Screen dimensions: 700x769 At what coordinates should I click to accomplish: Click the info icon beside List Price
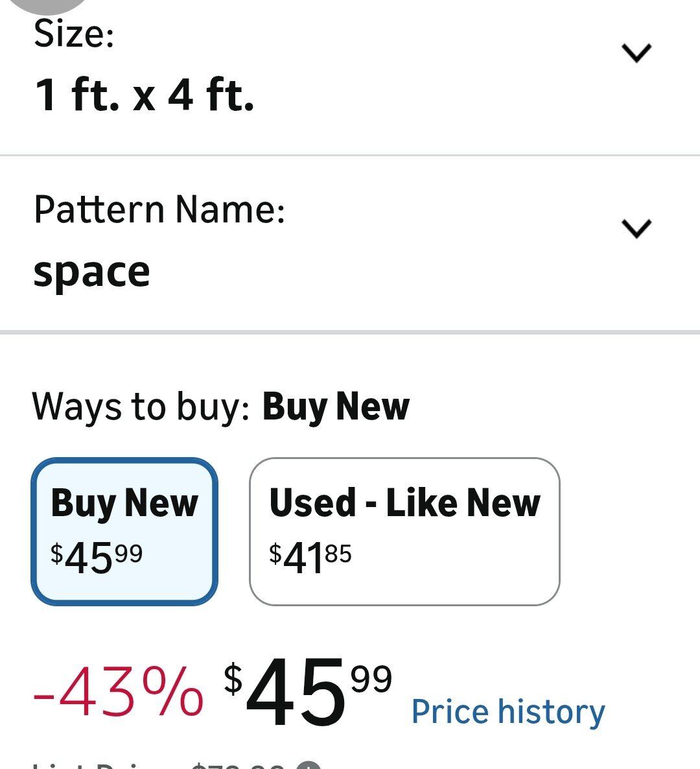[x=312, y=766]
